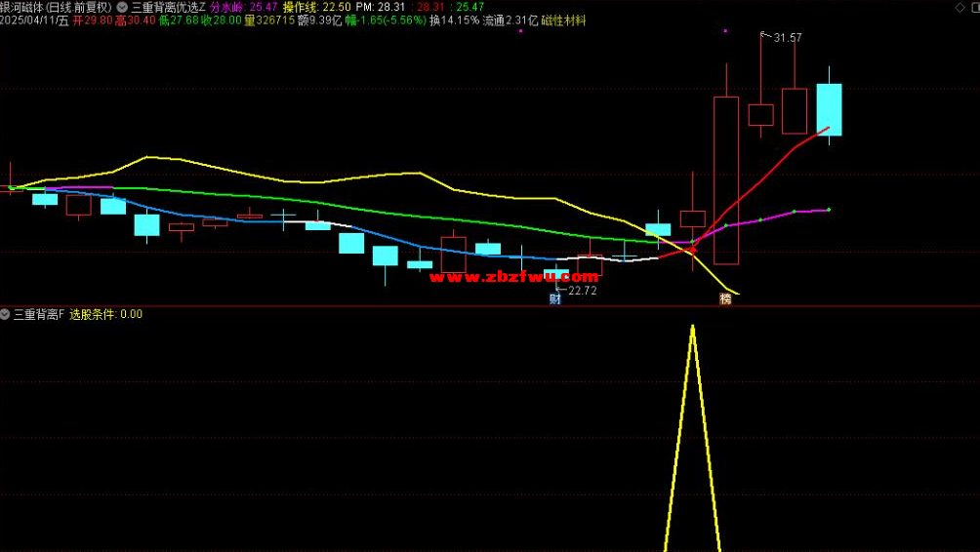This screenshot has height=552, width=980.
Task: Click the PM: 28.31 indicator value
Action: [x=380, y=8]
